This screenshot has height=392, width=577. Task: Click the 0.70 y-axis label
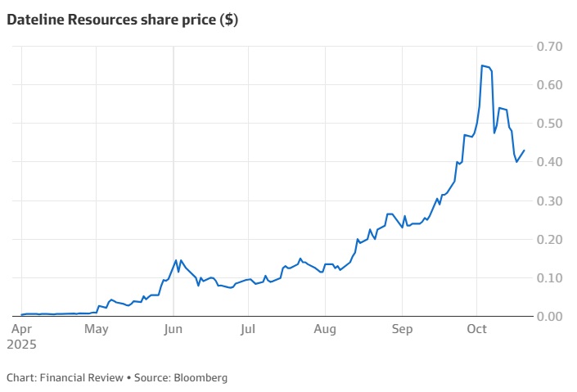click(x=548, y=47)
